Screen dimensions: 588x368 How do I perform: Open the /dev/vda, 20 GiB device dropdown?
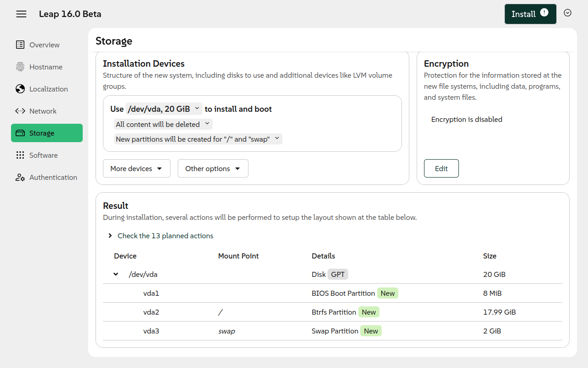point(164,109)
